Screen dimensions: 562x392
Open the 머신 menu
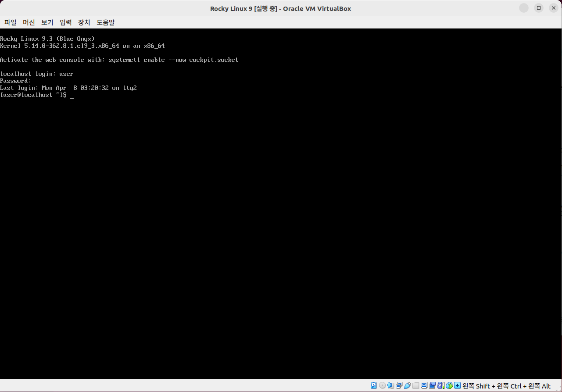pos(29,22)
